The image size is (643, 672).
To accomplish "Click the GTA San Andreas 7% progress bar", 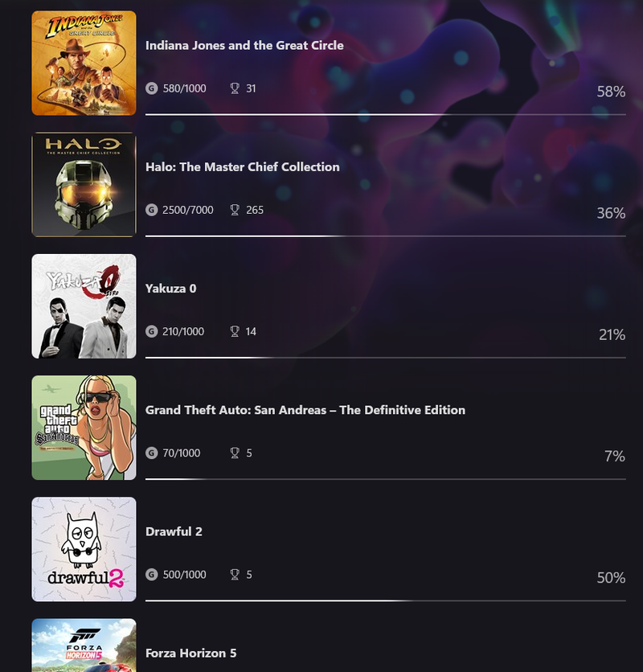I will 385,479.
